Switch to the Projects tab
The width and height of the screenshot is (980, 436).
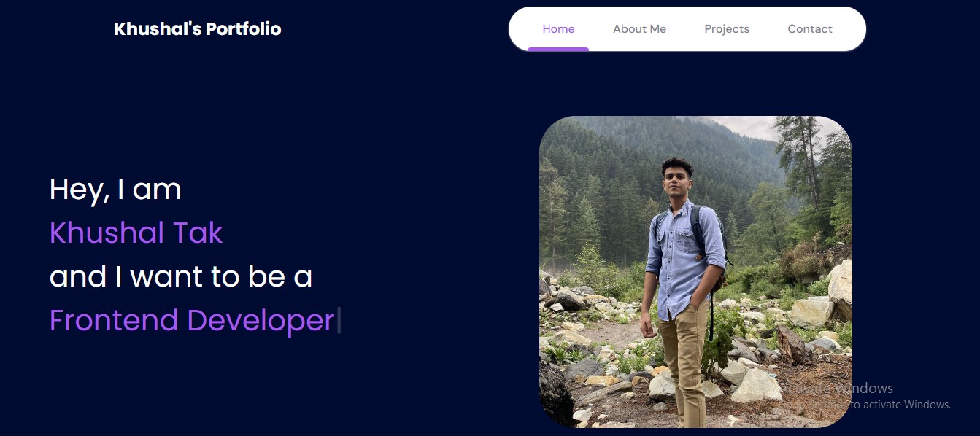[727, 29]
